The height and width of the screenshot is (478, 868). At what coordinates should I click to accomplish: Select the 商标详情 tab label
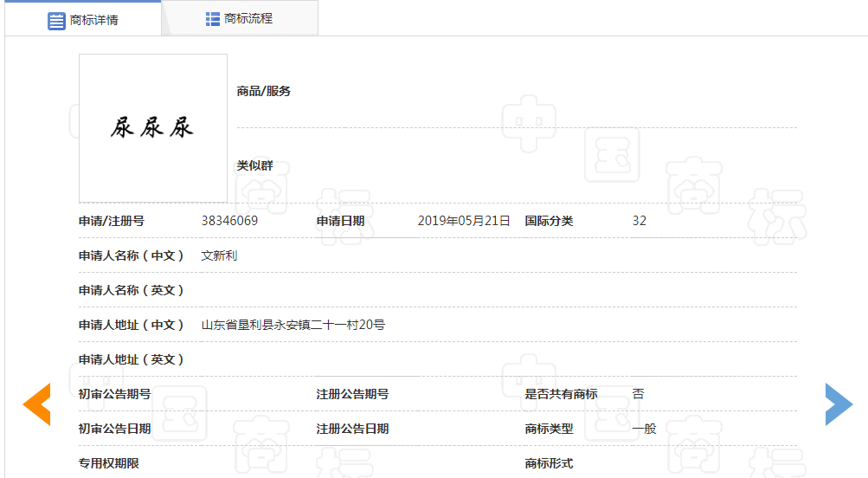click(94, 20)
